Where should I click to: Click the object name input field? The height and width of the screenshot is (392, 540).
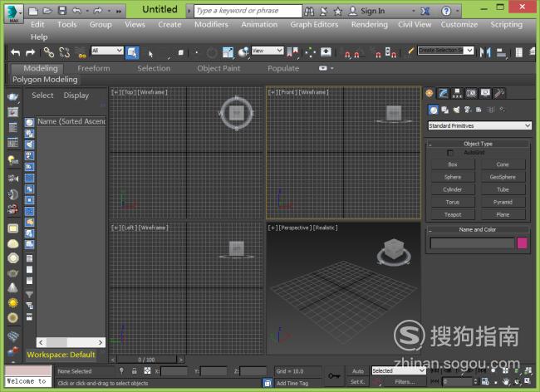tap(472, 243)
